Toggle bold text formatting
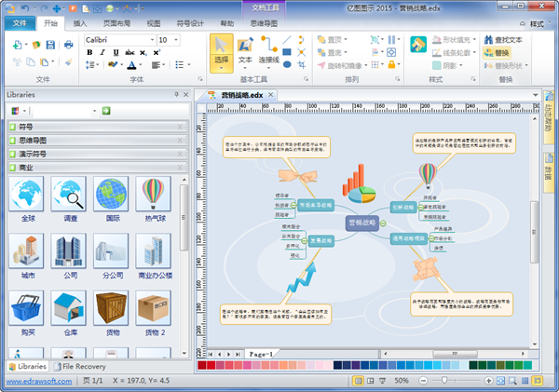 pyautogui.click(x=90, y=53)
